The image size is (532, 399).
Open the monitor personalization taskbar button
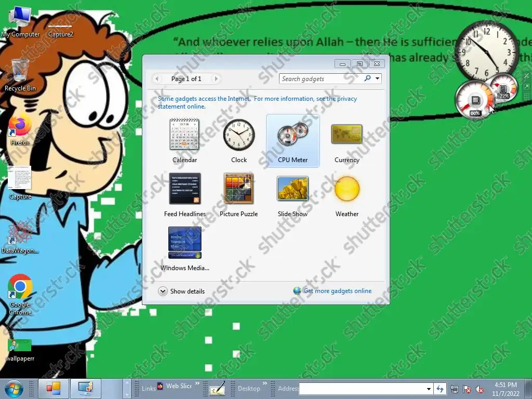[x=85, y=389]
